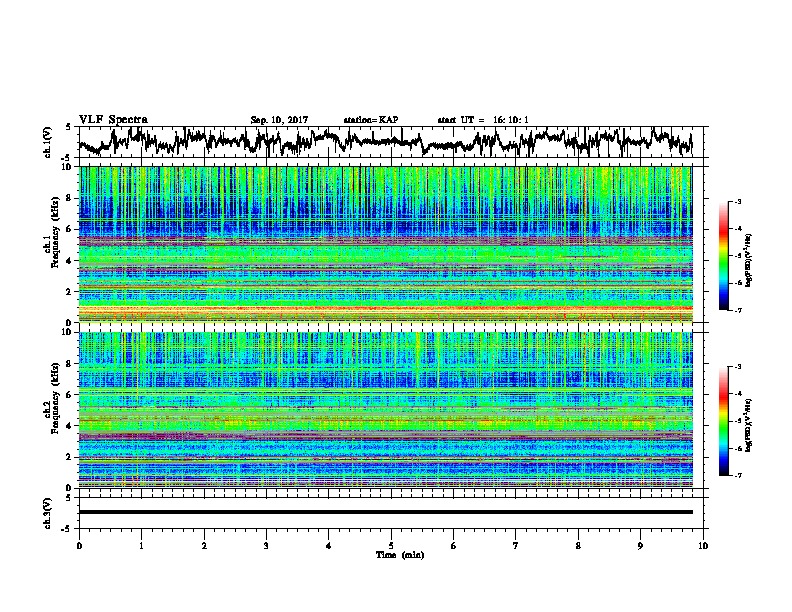
Task: Click the ch.1 voltage waveform trace
Action: (x=386, y=141)
